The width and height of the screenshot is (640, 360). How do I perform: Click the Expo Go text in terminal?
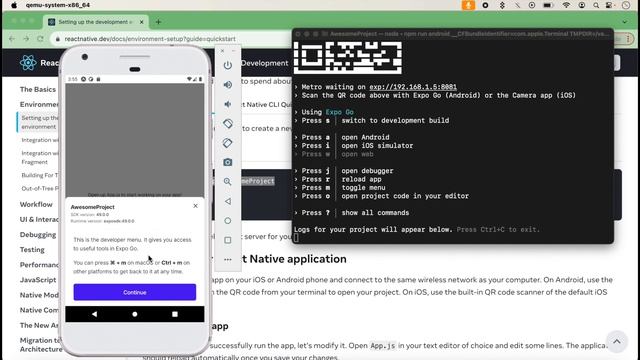pyautogui.click(x=340, y=112)
